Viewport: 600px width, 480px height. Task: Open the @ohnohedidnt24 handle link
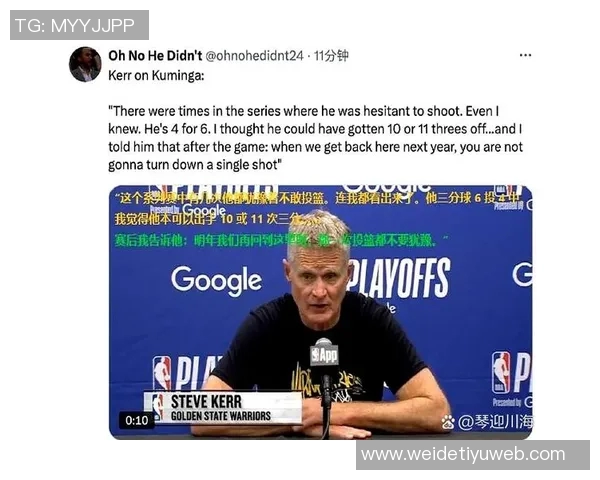coord(254,56)
